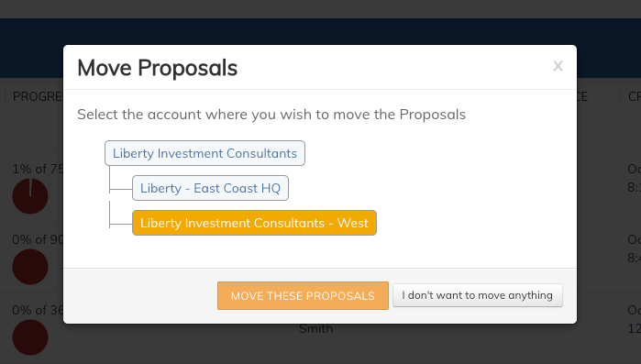Click the Move Proposals dialog title
641x364 pixels.
158,68
